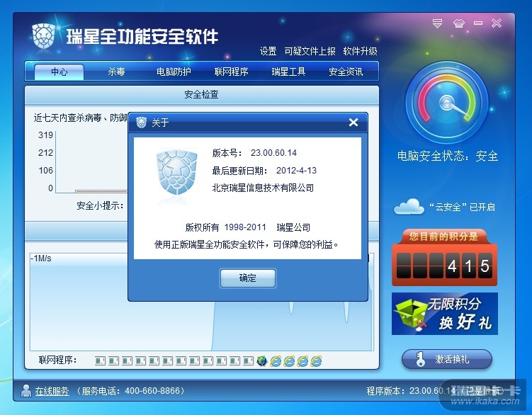Open the 联网程序 tab
This screenshot has height=415, width=532.
(231, 72)
